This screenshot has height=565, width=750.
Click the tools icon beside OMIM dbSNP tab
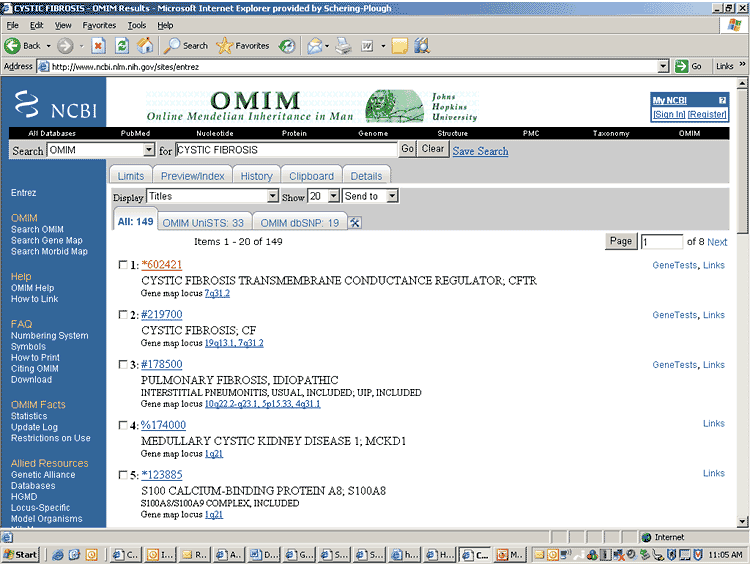pyautogui.click(x=355, y=222)
